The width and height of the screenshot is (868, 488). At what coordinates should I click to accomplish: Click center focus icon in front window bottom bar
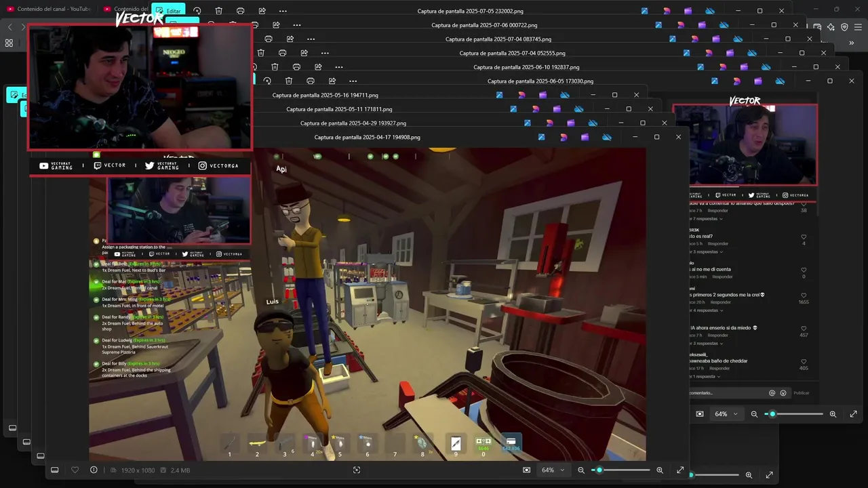[x=357, y=470]
